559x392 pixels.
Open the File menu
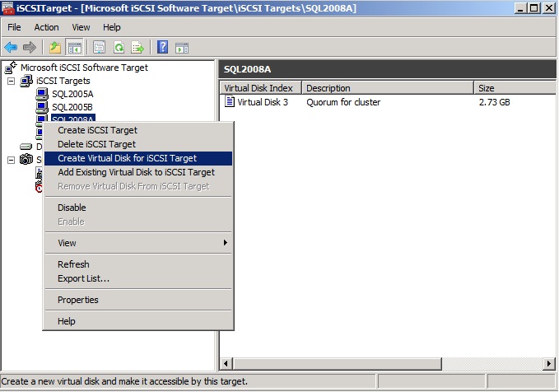[x=14, y=27]
